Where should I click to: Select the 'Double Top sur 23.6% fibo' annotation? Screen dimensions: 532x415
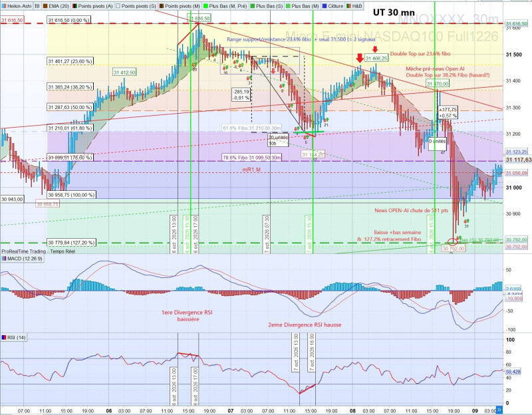[420, 54]
